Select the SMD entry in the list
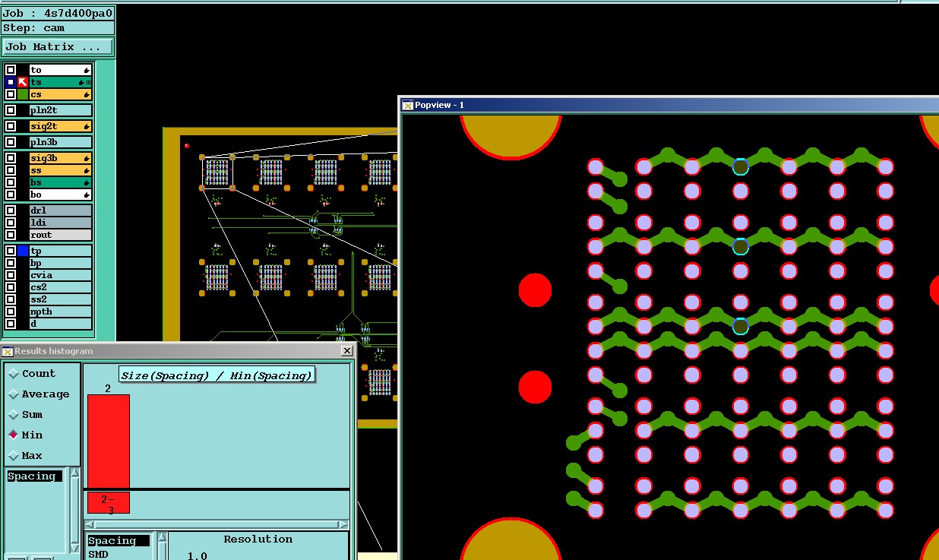This screenshot has width=939, height=560. click(98, 555)
